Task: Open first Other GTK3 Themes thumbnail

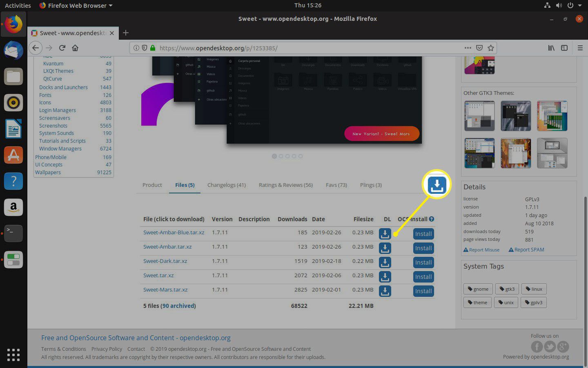Action: (479, 116)
